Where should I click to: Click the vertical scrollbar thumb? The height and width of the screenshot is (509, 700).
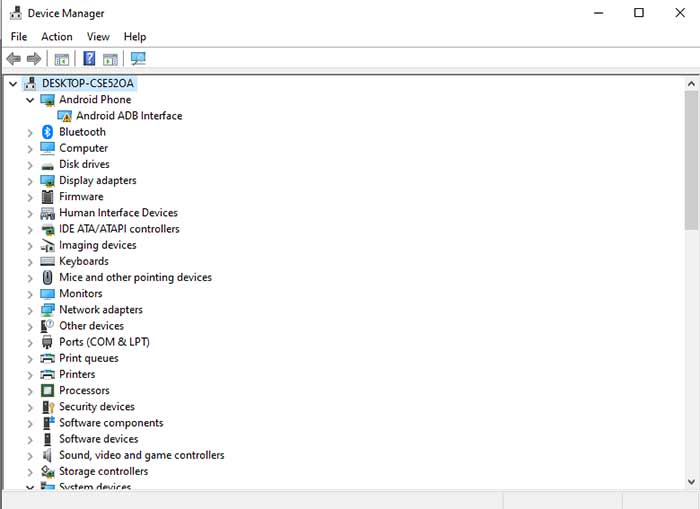691,160
